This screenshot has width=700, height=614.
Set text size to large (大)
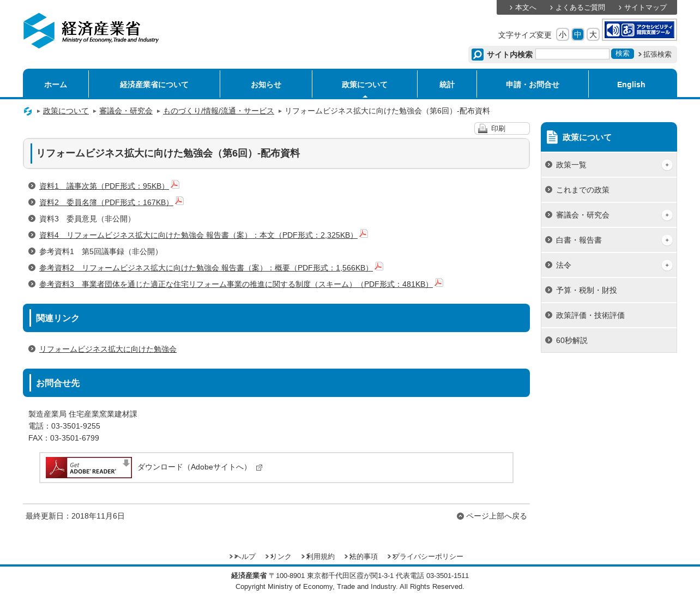593,35
